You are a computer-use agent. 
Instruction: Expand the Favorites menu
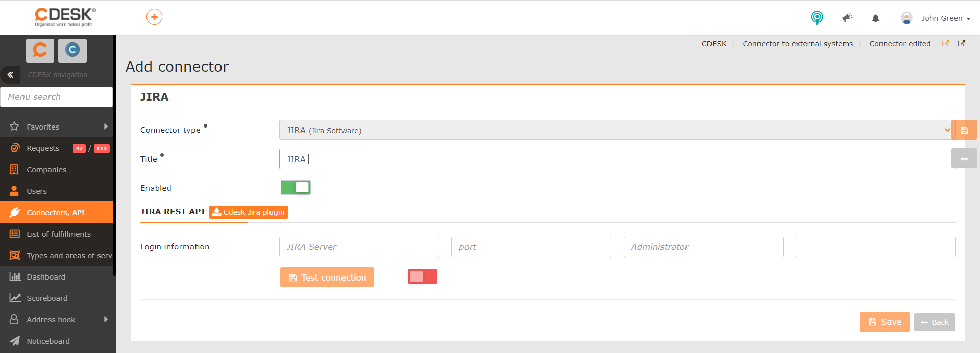click(56, 127)
